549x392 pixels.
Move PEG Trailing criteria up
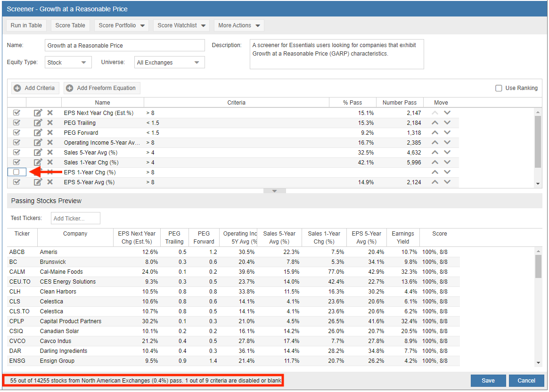[x=435, y=122]
